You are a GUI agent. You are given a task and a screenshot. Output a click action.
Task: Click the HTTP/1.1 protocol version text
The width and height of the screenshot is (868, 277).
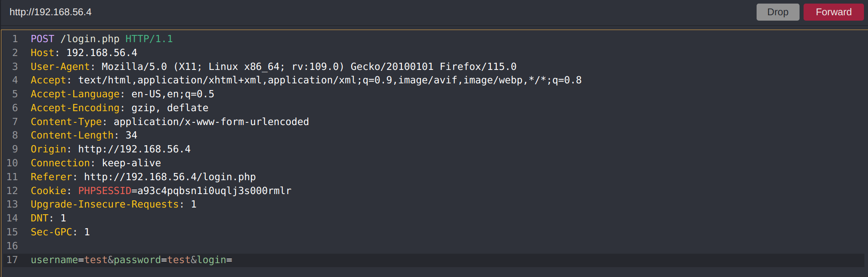(x=149, y=39)
